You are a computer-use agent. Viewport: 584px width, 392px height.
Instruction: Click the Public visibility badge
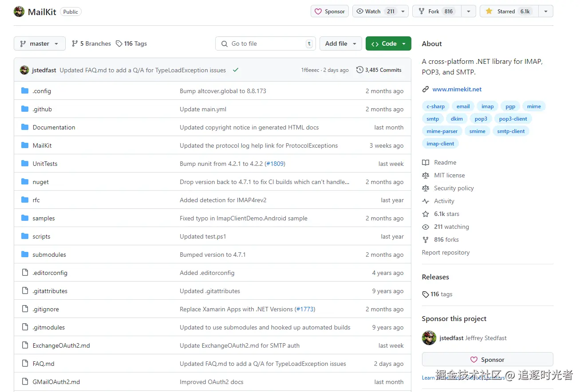click(71, 12)
